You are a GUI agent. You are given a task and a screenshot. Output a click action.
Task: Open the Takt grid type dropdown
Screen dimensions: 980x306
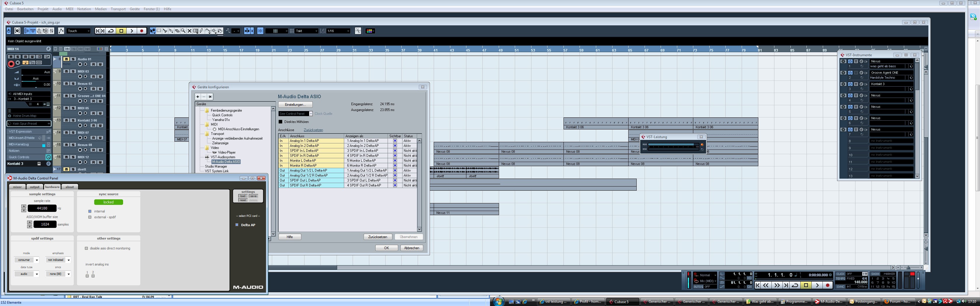coord(306,31)
